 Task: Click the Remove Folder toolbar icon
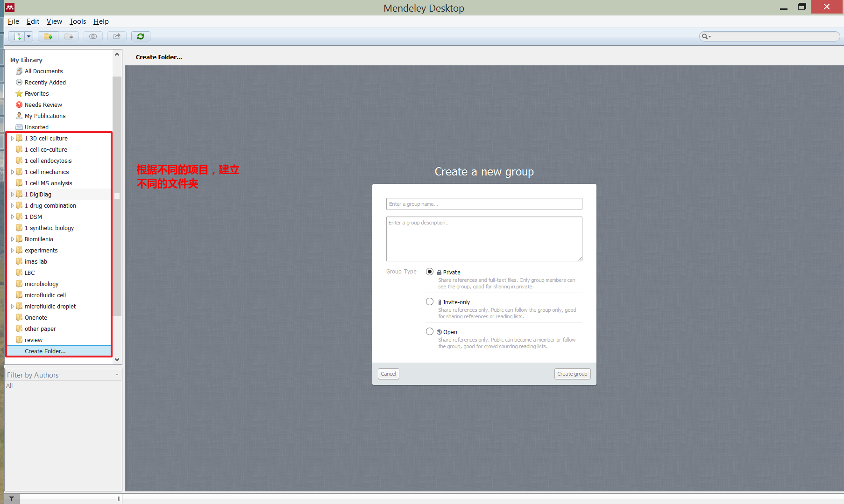(x=69, y=36)
